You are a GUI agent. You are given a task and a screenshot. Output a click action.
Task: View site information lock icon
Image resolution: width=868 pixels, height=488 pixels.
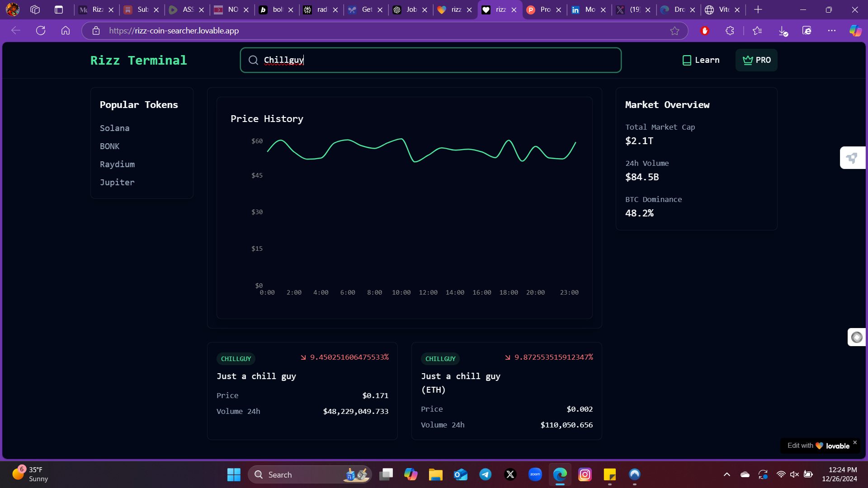click(x=96, y=31)
